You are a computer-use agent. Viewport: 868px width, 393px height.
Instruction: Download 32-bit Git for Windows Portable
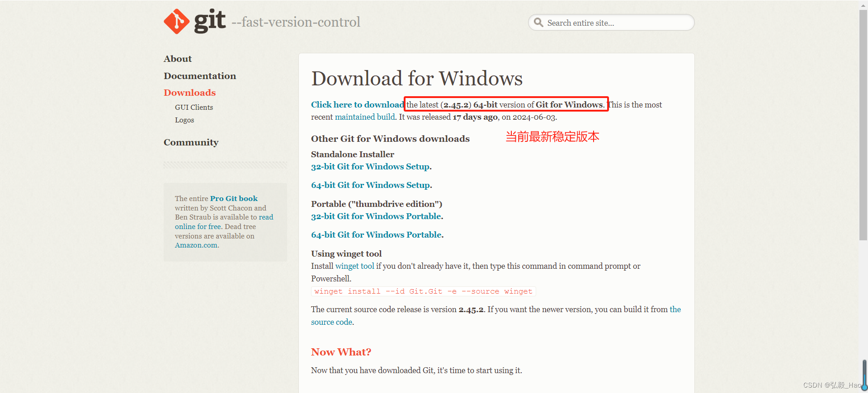pos(376,216)
